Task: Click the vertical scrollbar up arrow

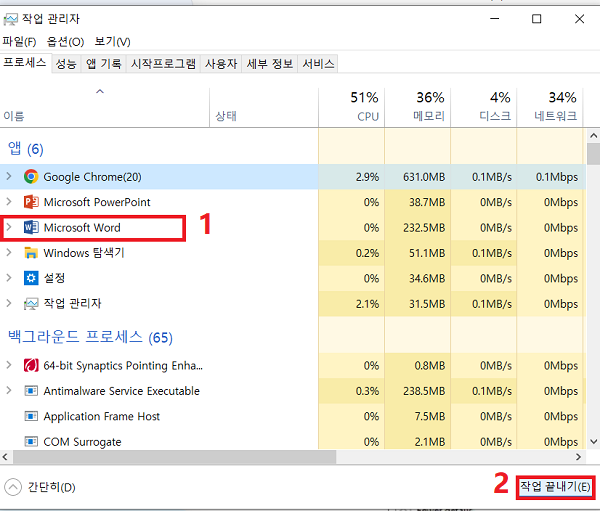Action: (x=593, y=136)
